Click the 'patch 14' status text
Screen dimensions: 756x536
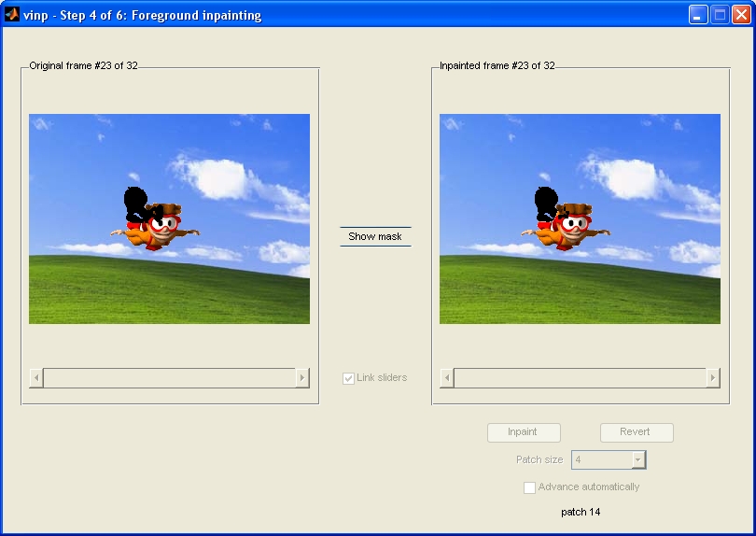[x=581, y=512]
